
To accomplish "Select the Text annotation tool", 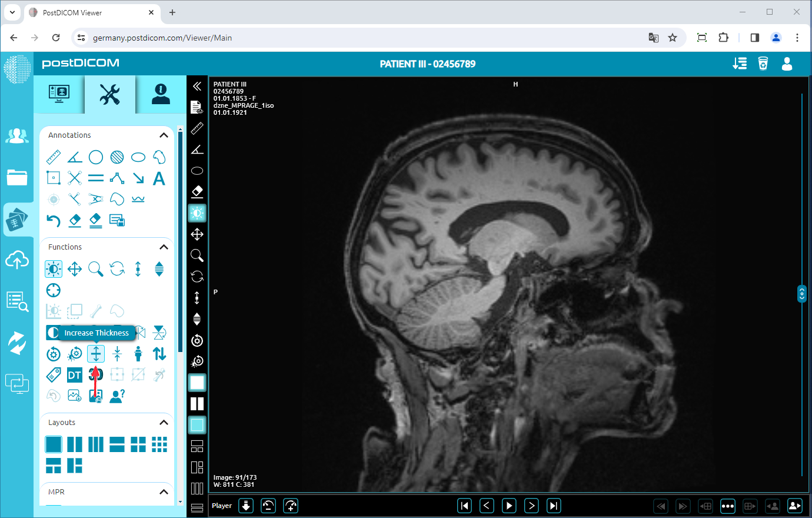I will (x=159, y=178).
